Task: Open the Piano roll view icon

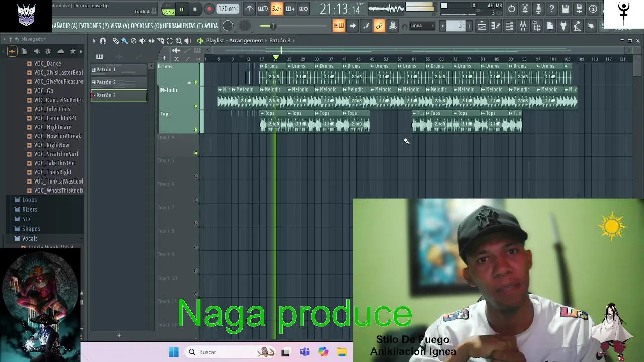Action: pos(496,26)
